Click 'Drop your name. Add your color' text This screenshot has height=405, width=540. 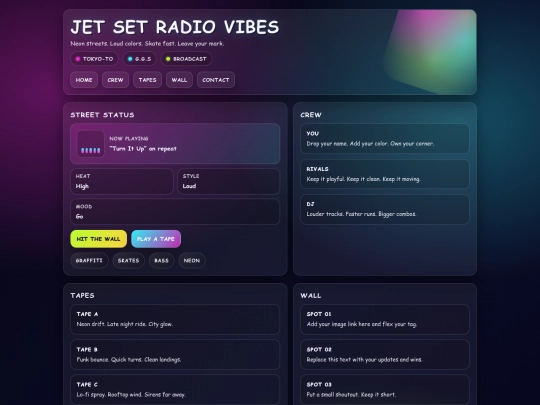[x=370, y=144]
